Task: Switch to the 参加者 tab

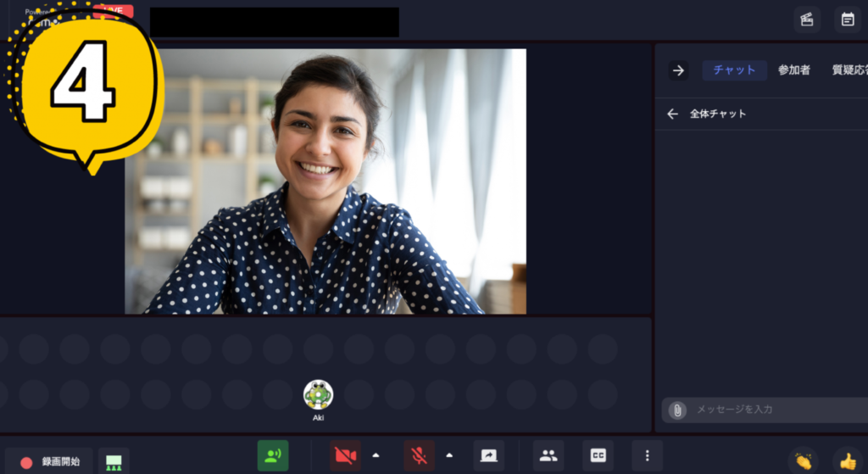Action: point(794,70)
